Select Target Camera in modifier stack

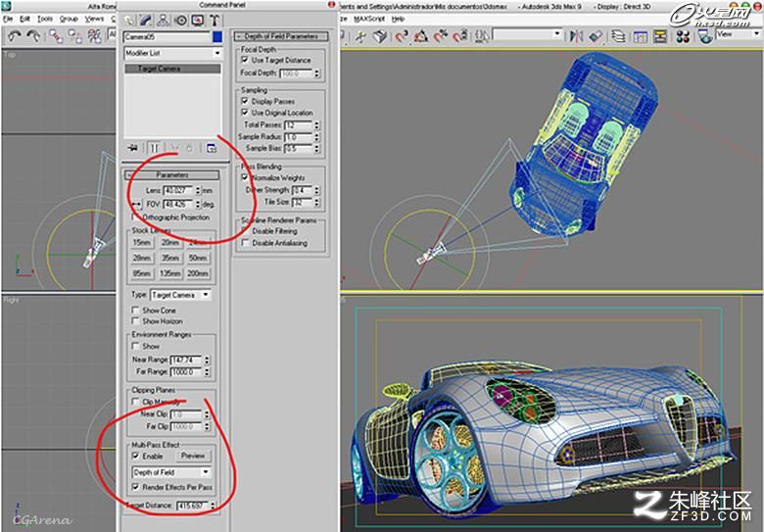pyautogui.click(x=172, y=69)
